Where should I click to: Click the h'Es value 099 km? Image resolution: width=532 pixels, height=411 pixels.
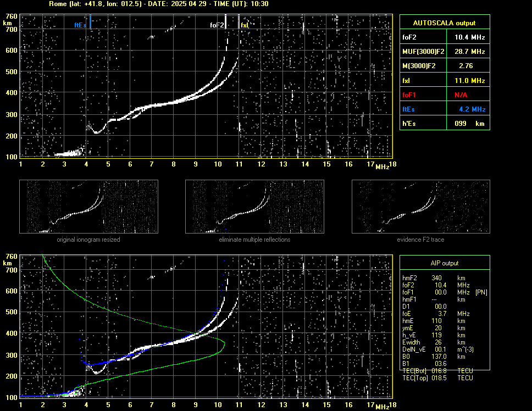469,124
